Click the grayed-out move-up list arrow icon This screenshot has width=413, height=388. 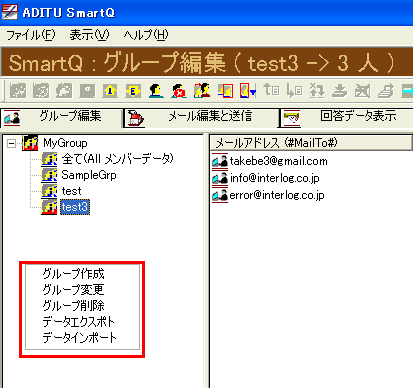(271, 91)
